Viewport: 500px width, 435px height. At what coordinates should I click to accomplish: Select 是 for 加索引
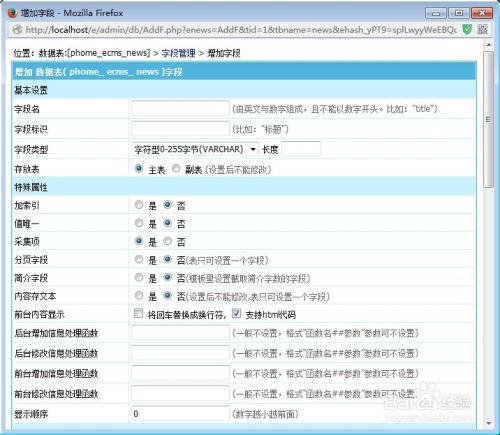point(139,205)
